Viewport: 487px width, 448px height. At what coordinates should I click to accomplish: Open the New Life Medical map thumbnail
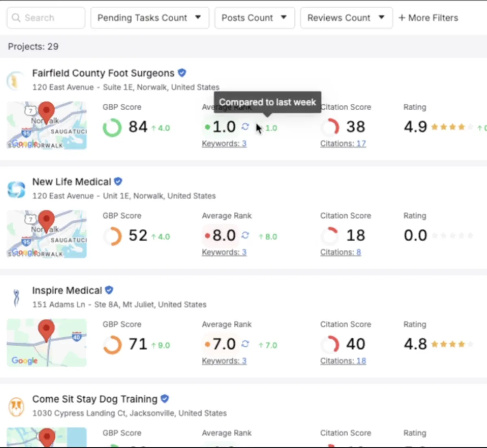[x=47, y=234]
